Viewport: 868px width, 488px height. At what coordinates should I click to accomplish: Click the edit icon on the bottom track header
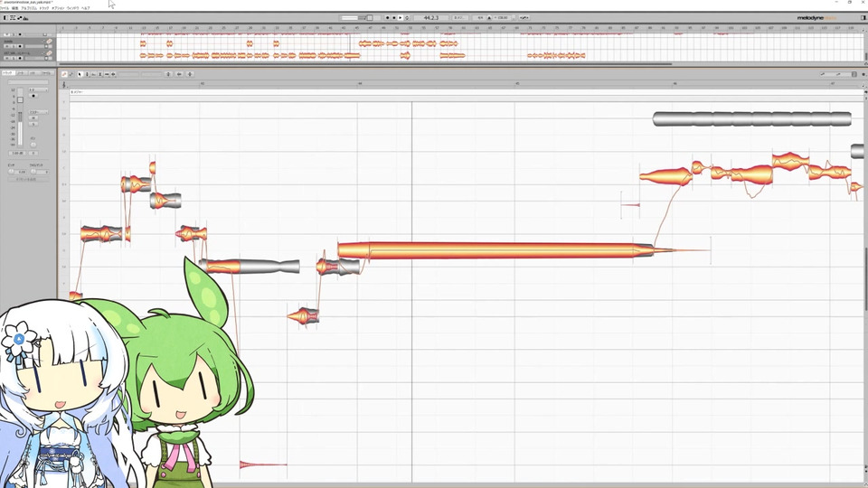(x=49, y=53)
